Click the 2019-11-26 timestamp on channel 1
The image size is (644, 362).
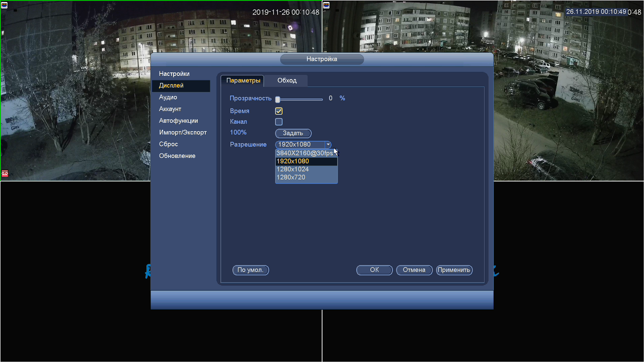(x=286, y=12)
